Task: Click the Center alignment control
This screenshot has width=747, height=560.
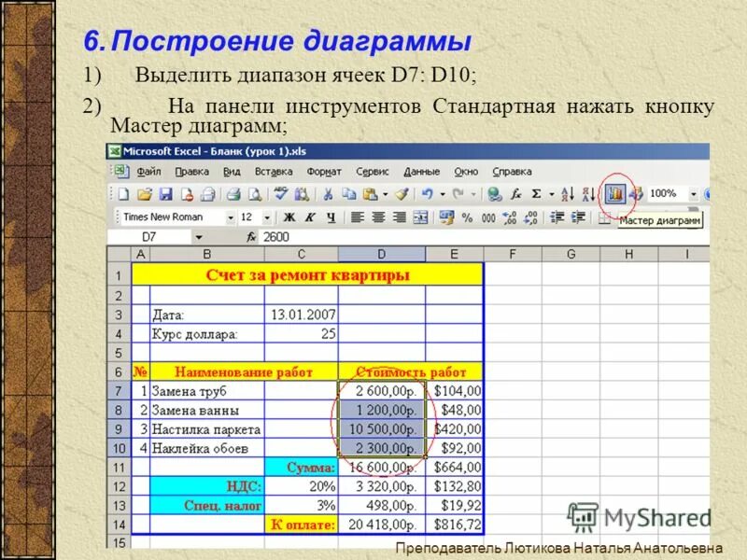Action: click(376, 217)
